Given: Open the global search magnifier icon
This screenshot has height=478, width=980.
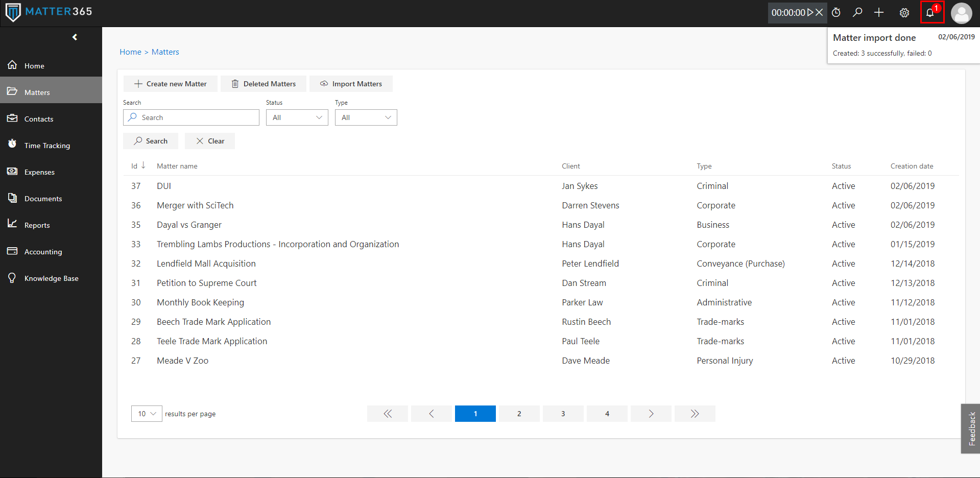Looking at the screenshot, I should coord(857,12).
